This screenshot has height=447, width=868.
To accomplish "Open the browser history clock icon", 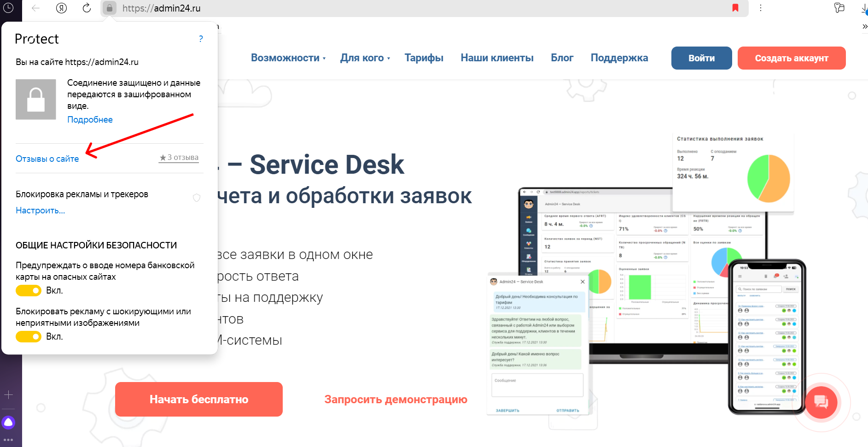I will coord(8,8).
